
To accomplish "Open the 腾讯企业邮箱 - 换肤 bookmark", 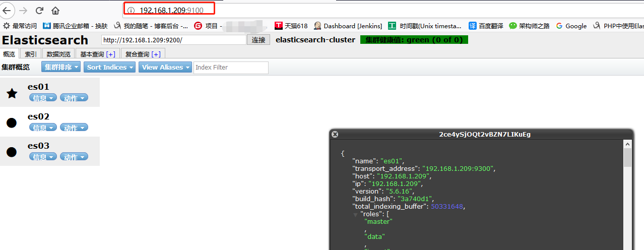I will 76,26.
